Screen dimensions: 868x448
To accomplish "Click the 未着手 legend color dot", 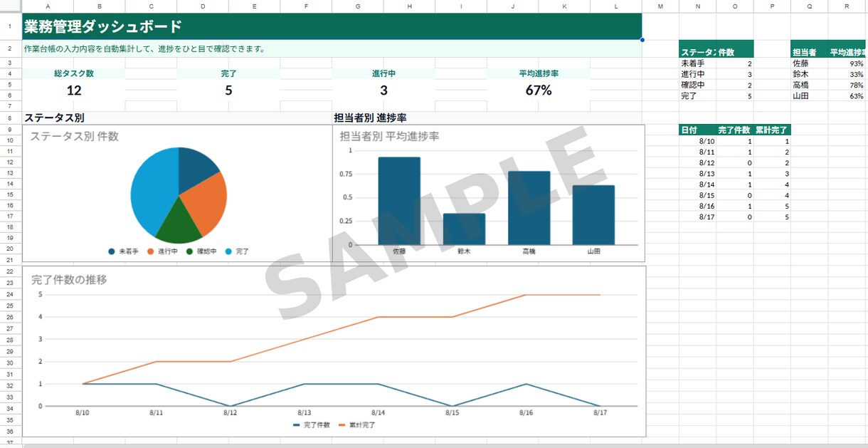I will click(x=112, y=251).
